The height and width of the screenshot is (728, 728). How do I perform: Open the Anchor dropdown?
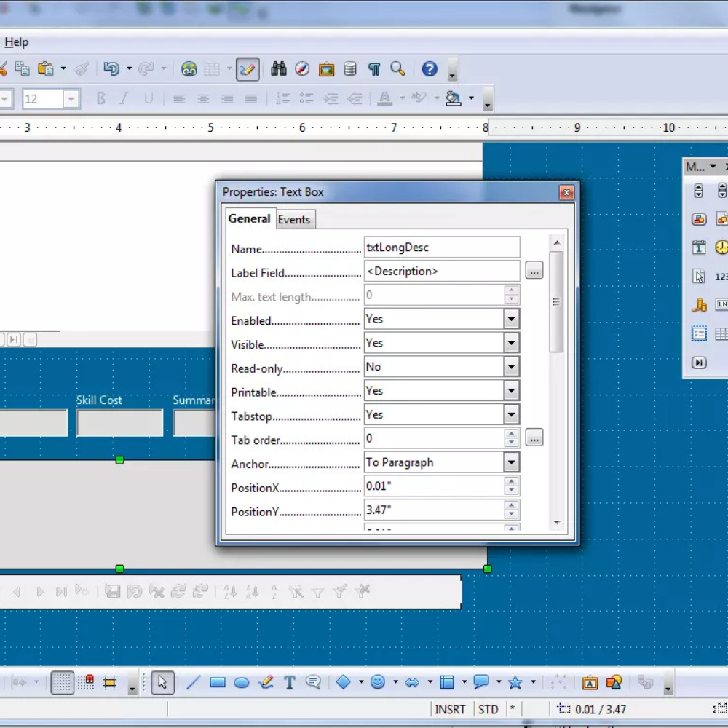511,462
